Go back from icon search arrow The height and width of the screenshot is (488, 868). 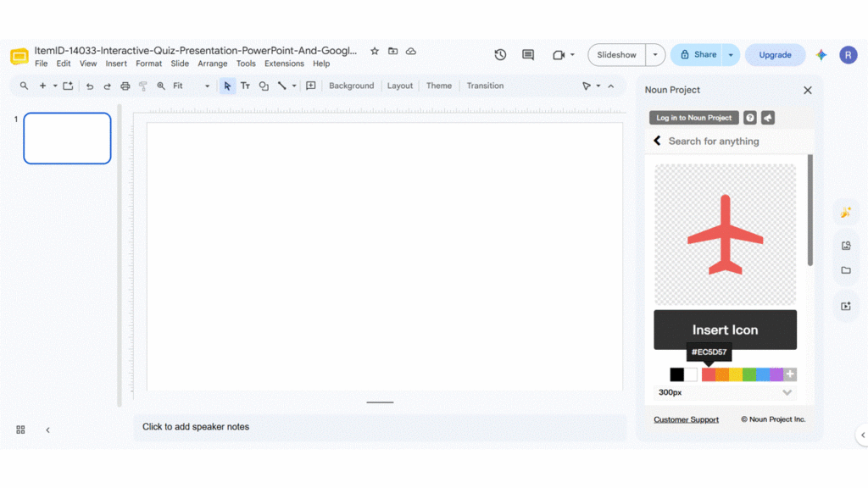click(657, 141)
